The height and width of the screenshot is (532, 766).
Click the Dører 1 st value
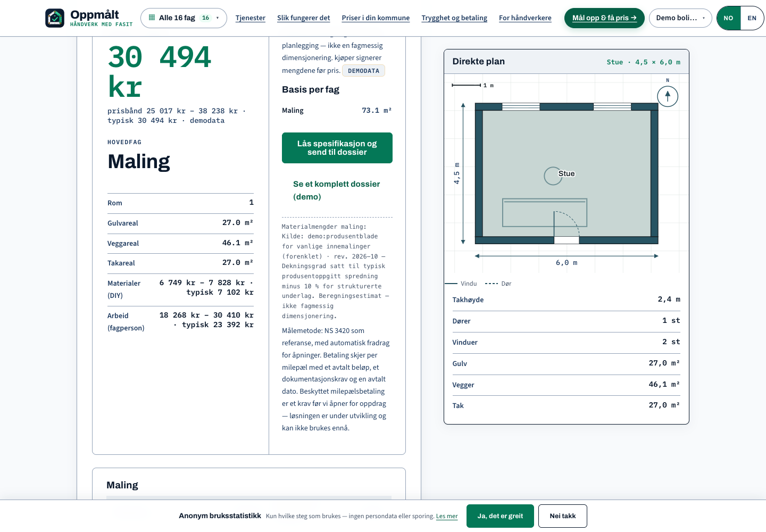tap(671, 321)
